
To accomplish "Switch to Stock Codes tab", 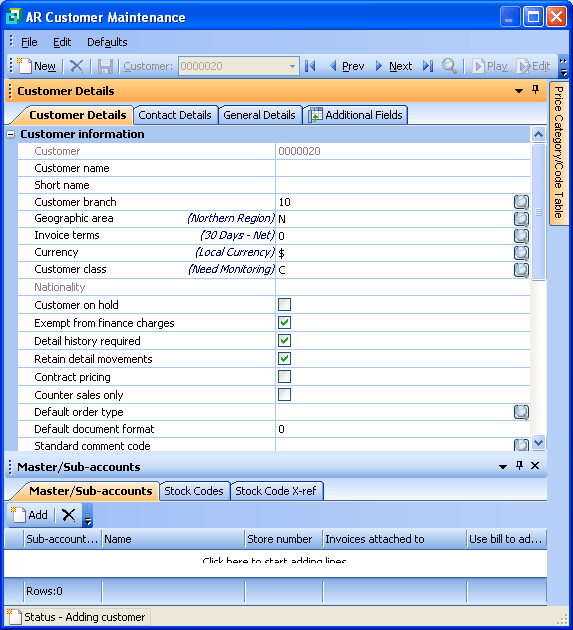I will click(194, 491).
